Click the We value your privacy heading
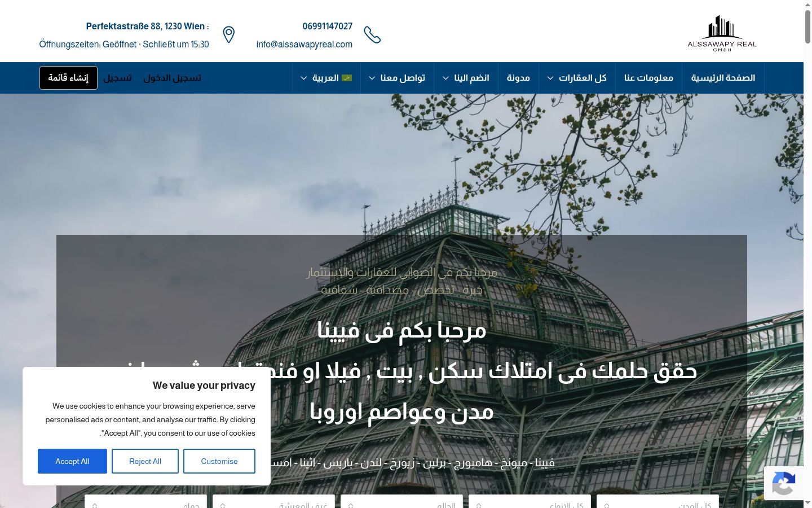812x508 pixels. (204, 386)
